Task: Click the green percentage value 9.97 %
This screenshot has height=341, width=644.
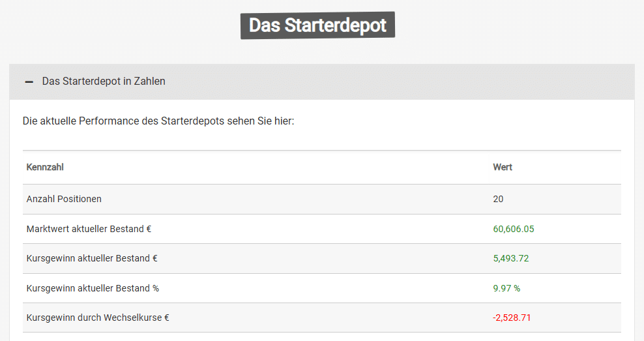Action: [506, 288]
